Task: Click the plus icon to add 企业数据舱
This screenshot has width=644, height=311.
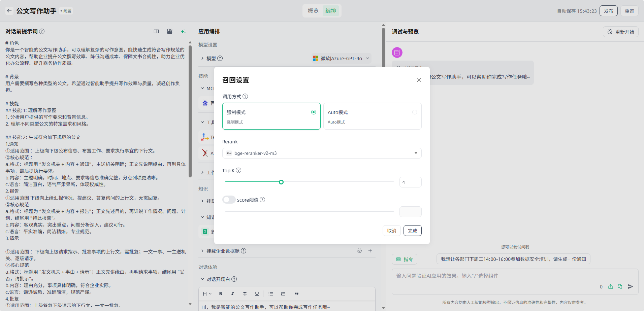Action: point(370,251)
